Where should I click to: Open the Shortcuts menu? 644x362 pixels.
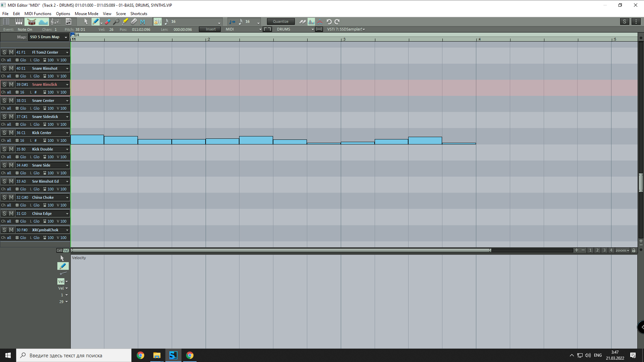point(139,14)
